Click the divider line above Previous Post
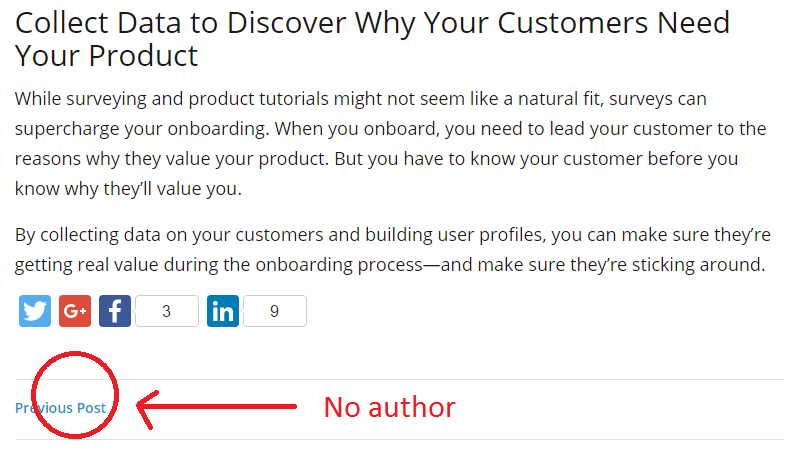 (x=400, y=379)
